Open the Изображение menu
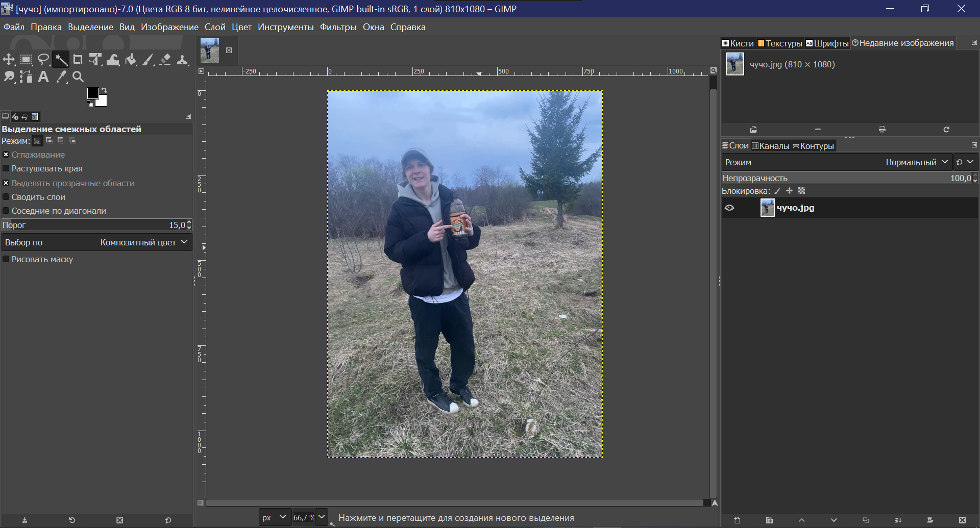 (x=169, y=27)
